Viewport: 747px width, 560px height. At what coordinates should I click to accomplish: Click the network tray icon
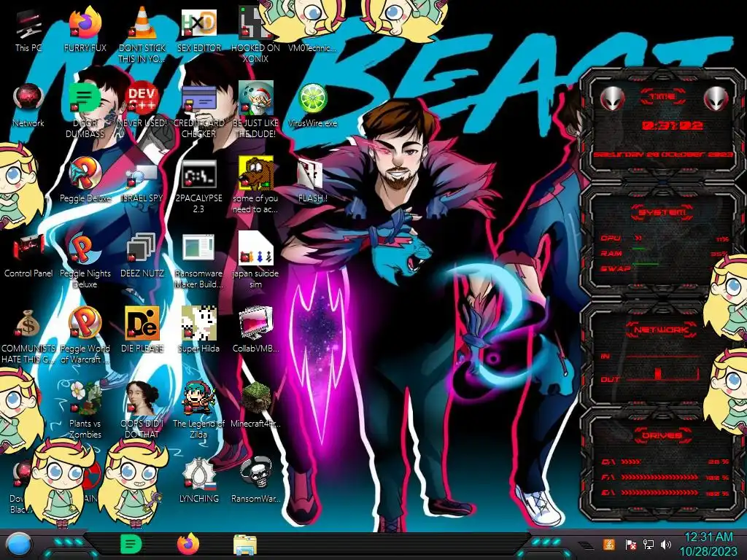pyautogui.click(x=648, y=544)
